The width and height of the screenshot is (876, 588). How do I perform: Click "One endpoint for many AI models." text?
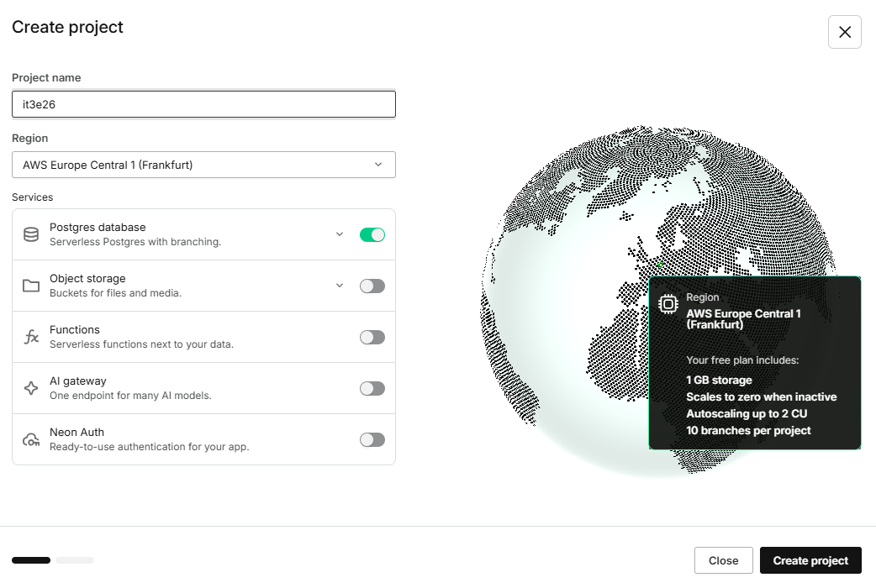(131, 396)
